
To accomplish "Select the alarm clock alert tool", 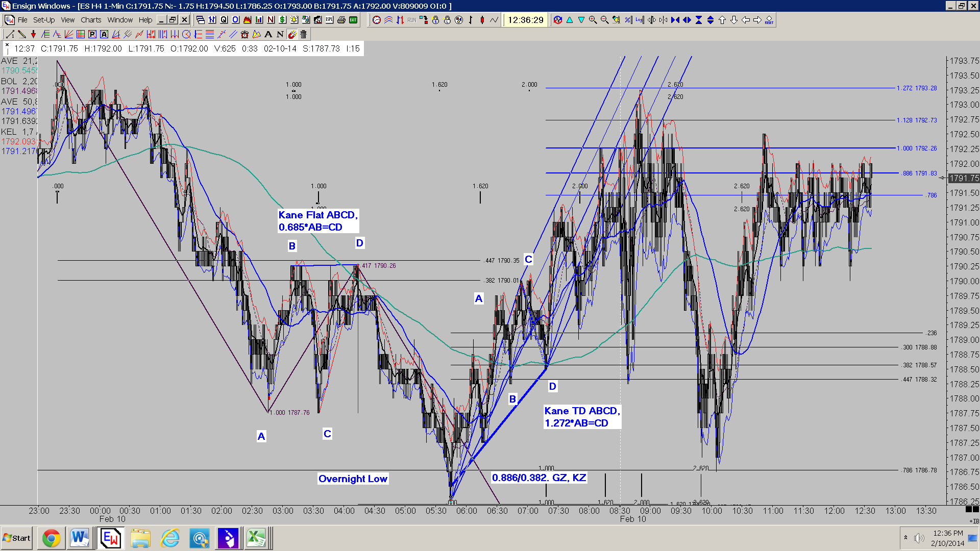I will 244,34.
